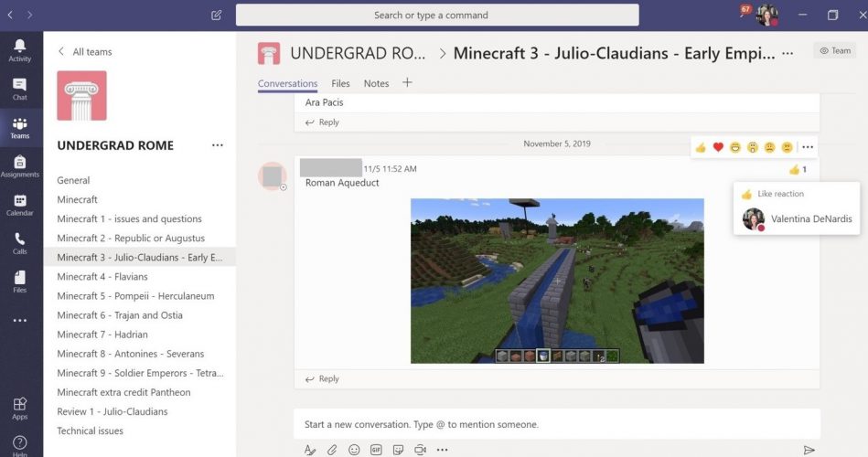
Task: Open the Calendar view
Action: point(19,204)
